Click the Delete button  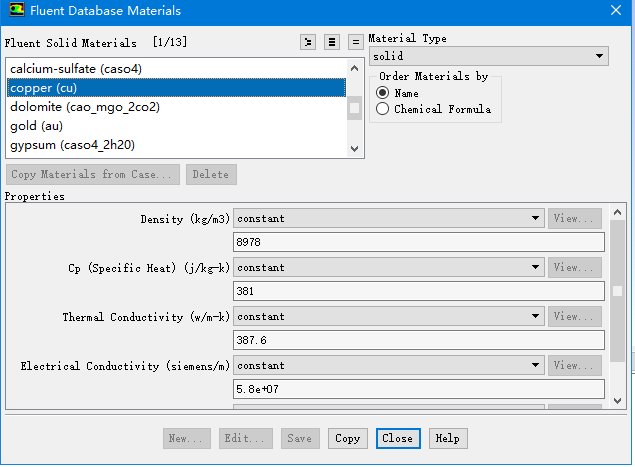pos(211,174)
